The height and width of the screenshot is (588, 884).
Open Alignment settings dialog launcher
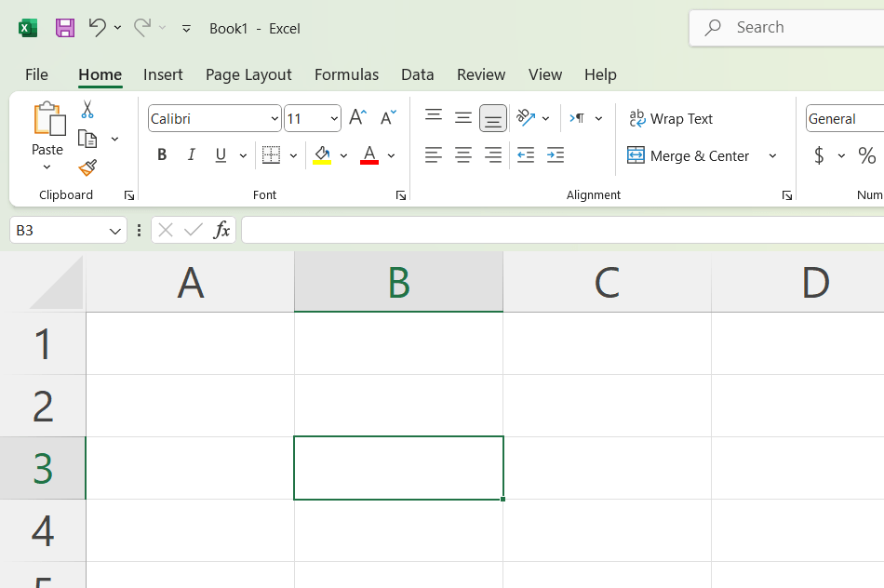(x=787, y=195)
